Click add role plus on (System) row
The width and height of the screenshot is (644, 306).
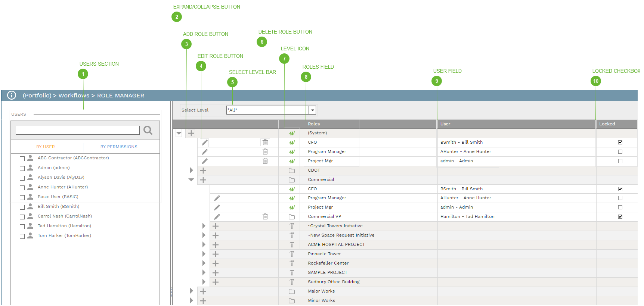tap(191, 133)
